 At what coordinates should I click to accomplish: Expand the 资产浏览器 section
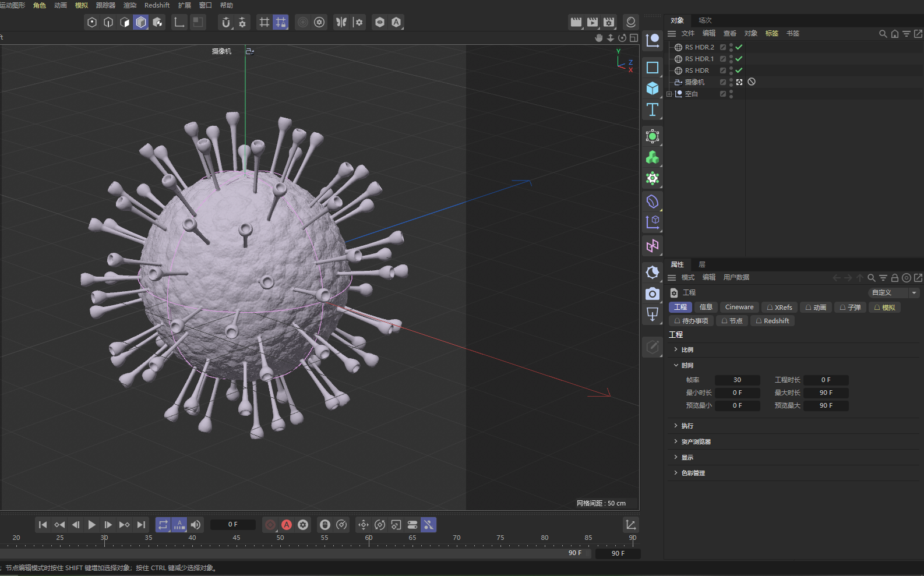[676, 441]
